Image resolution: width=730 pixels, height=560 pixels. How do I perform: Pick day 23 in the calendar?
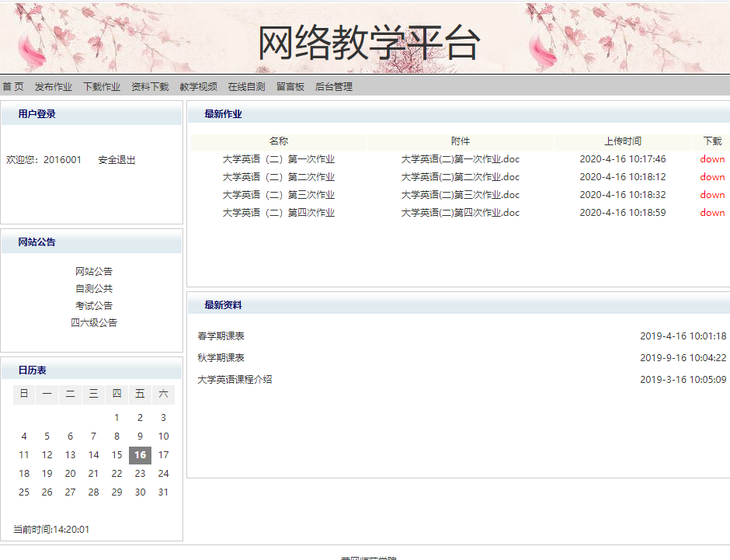(x=140, y=474)
